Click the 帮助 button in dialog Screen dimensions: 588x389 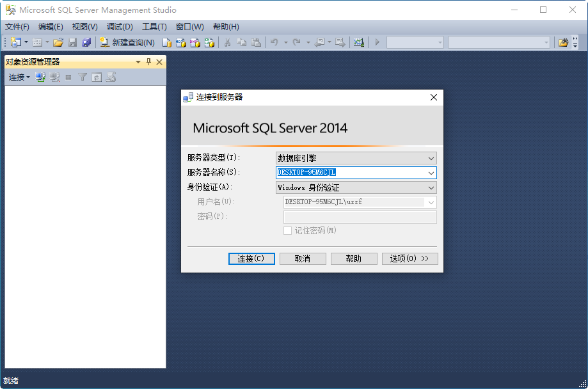pos(354,258)
